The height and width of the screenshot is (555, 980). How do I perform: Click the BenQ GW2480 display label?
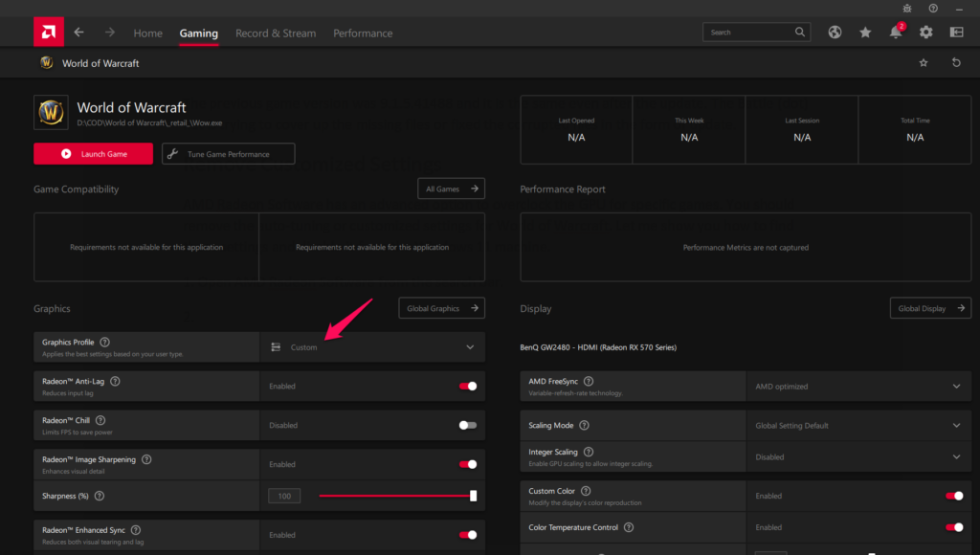[x=598, y=347]
